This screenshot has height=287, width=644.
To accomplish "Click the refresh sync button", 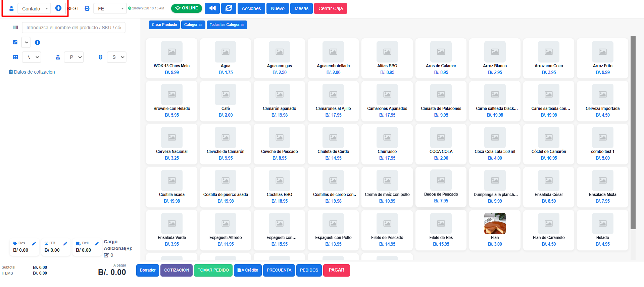I will tap(229, 8).
